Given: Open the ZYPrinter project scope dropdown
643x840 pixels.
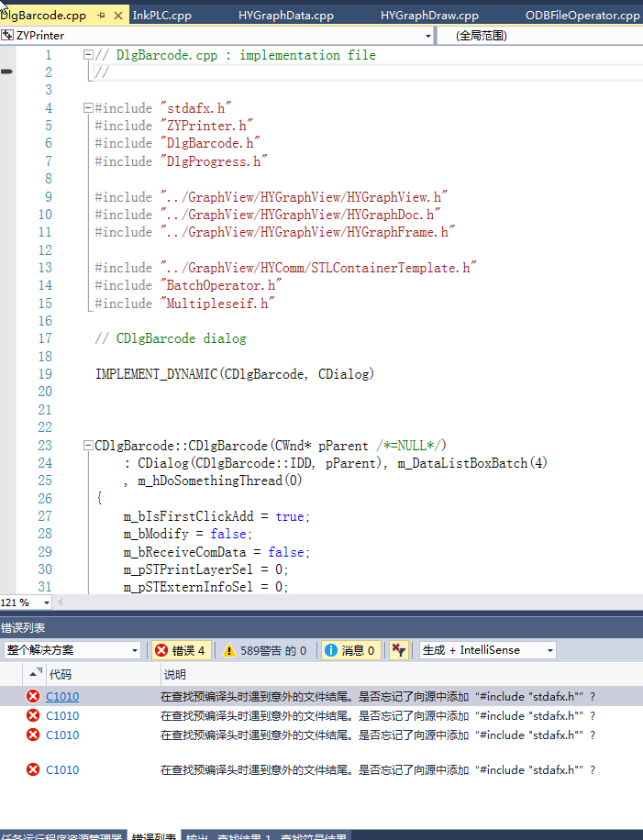Looking at the screenshot, I should [x=428, y=36].
